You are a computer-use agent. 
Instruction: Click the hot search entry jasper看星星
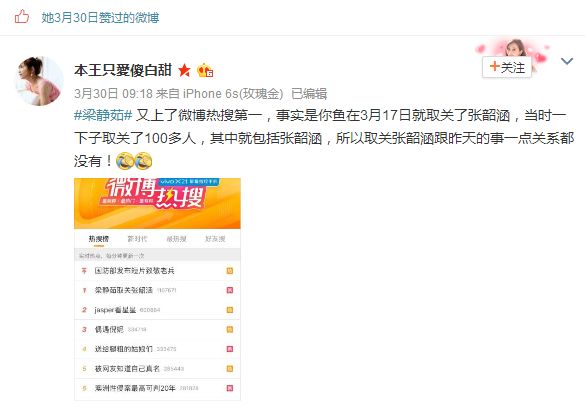[x=115, y=310]
